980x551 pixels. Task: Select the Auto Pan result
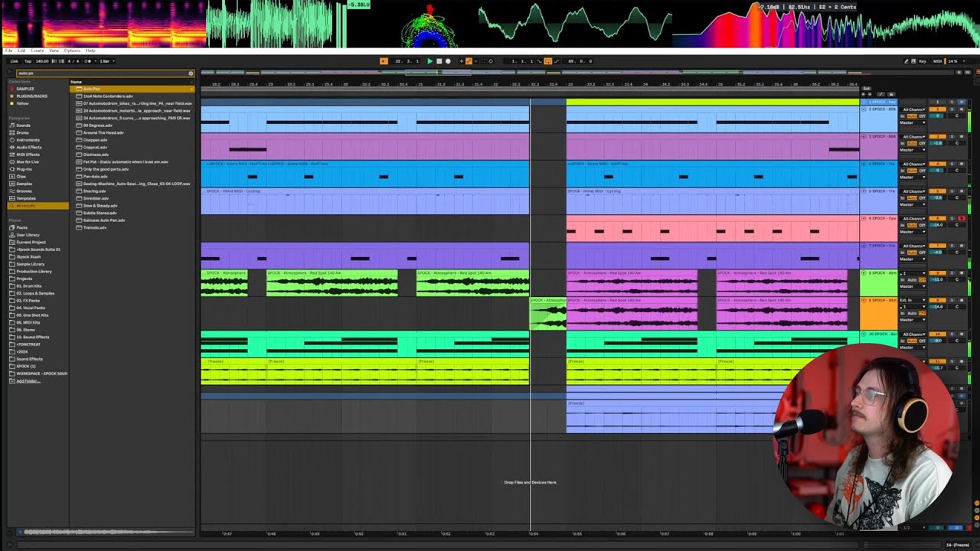pos(132,89)
